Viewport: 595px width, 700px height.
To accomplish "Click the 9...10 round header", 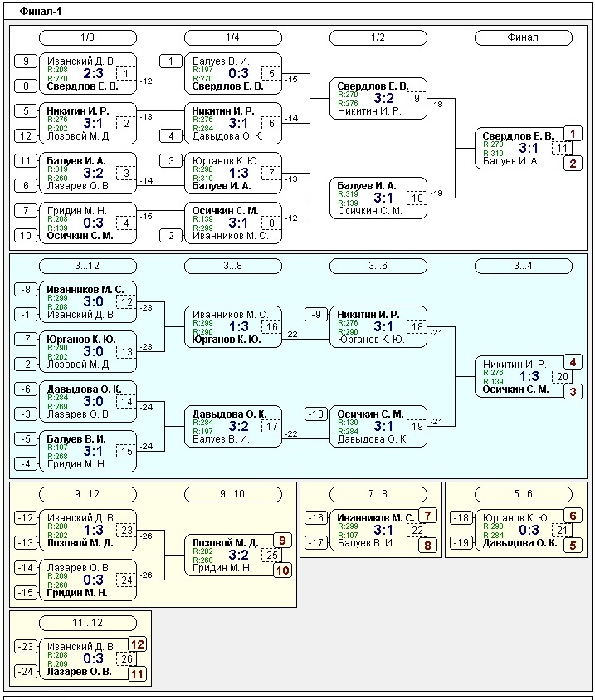I will coord(232,494).
